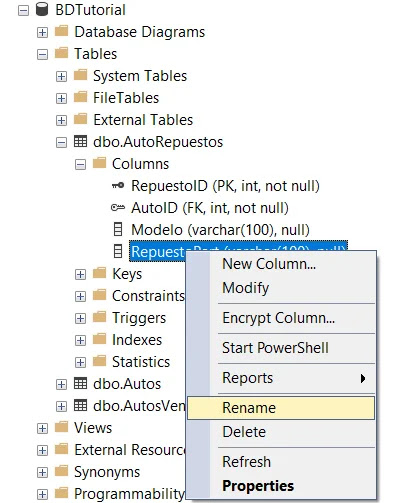Select the AutoID (FK, int, not null) column
The image size is (412, 503).
tap(210, 208)
